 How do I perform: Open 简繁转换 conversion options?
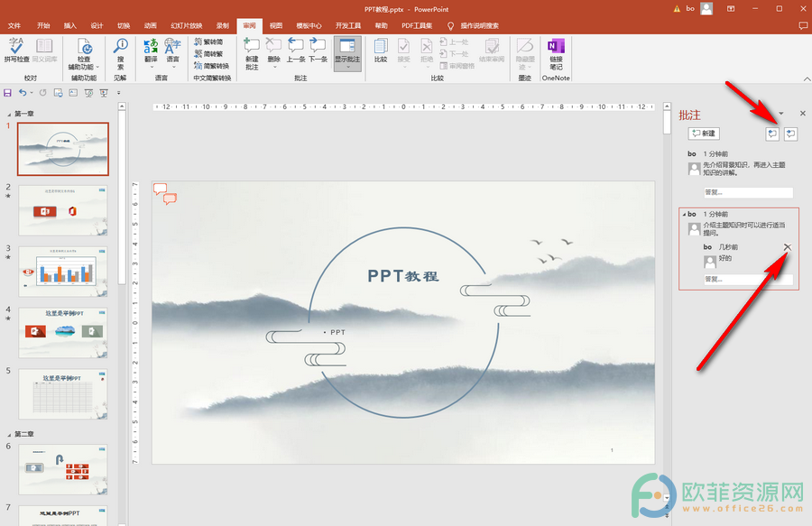point(212,66)
